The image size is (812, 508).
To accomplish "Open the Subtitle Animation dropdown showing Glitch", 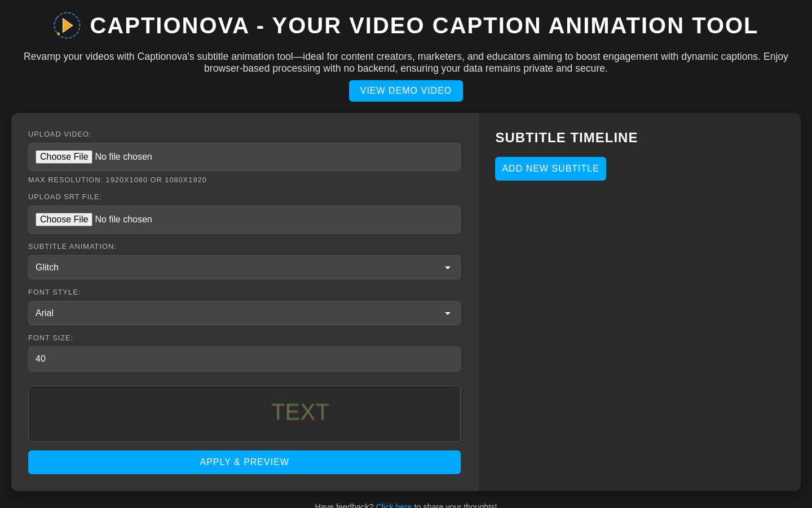I will [x=244, y=268].
